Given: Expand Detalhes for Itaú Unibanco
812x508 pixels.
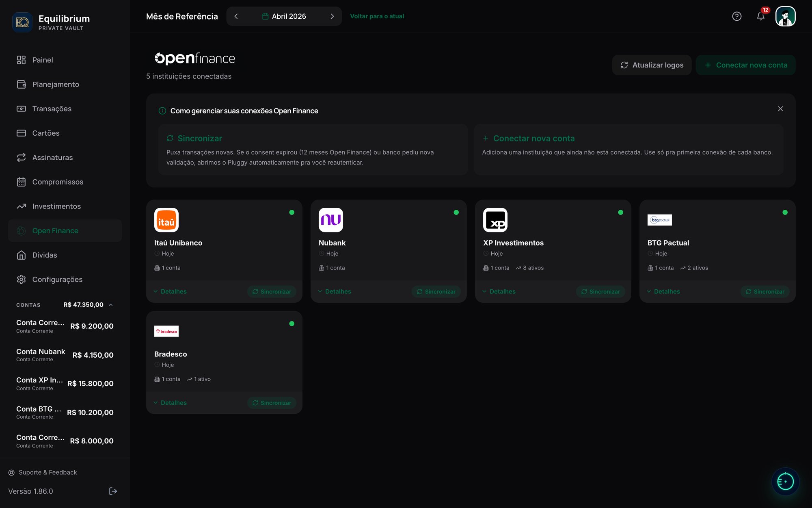Looking at the screenshot, I should (x=170, y=291).
